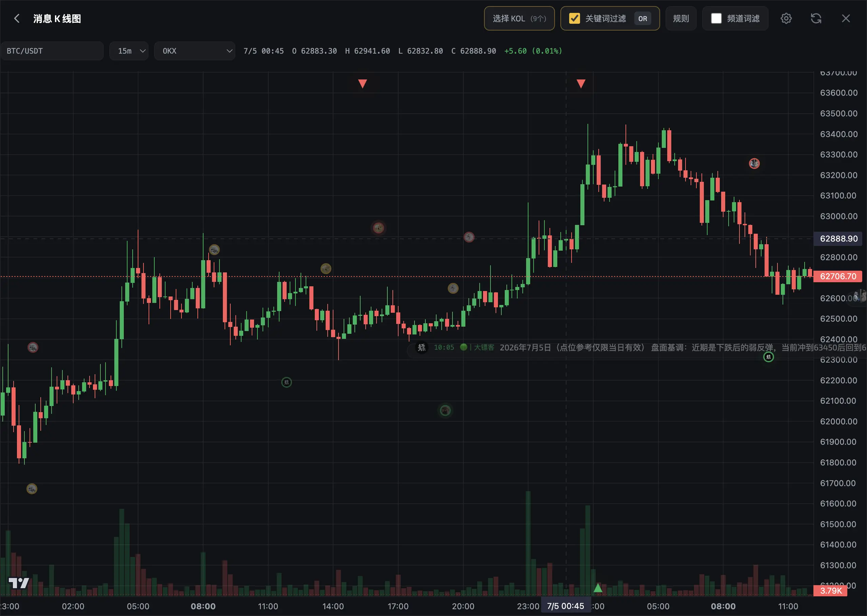
Task: Click the red KOL avatar near 20:00 at 62900
Action: coord(469,237)
